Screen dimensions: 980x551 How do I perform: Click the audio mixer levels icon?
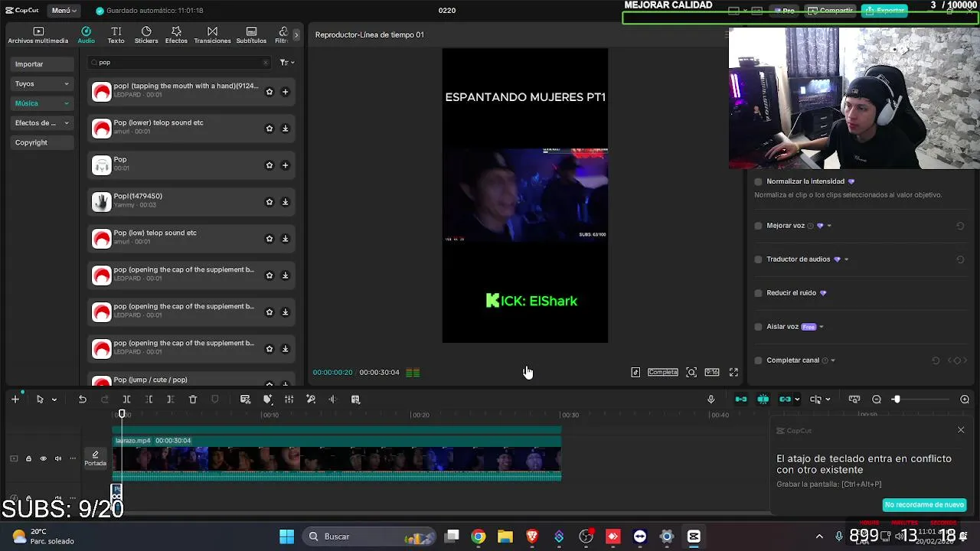[289, 399]
